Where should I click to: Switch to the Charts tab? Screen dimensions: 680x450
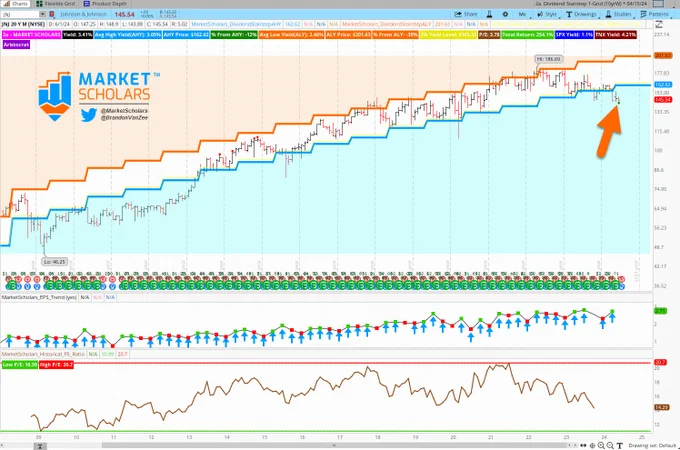16,3
